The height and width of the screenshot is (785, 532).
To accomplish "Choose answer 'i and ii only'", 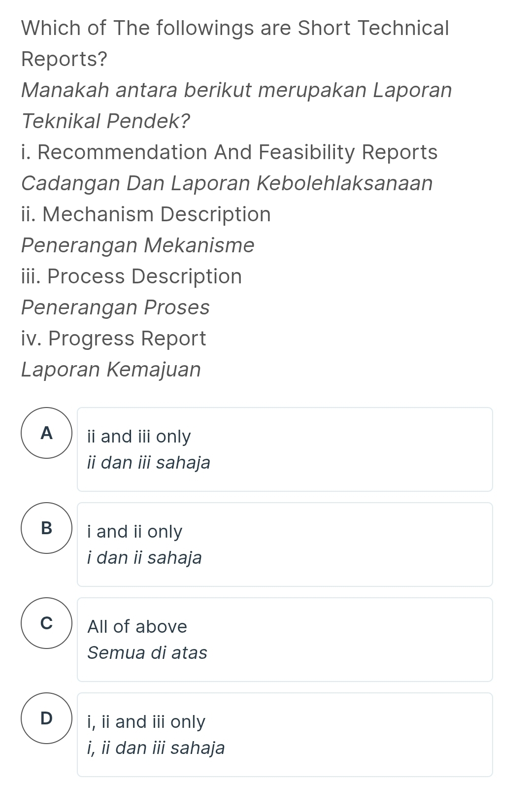I will (x=134, y=531).
